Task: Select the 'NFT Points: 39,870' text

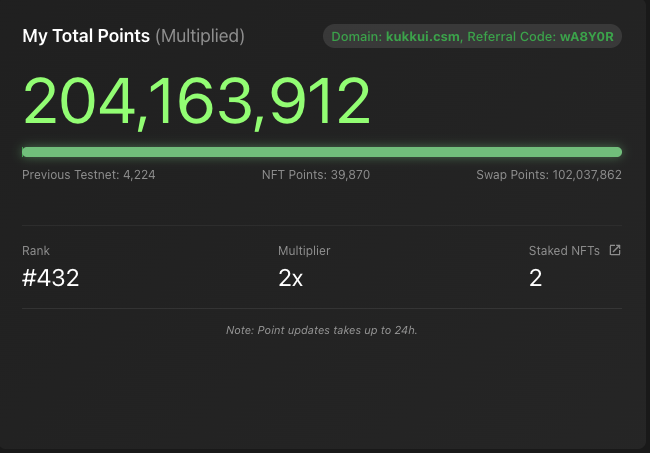Action: [x=316, y=175]
